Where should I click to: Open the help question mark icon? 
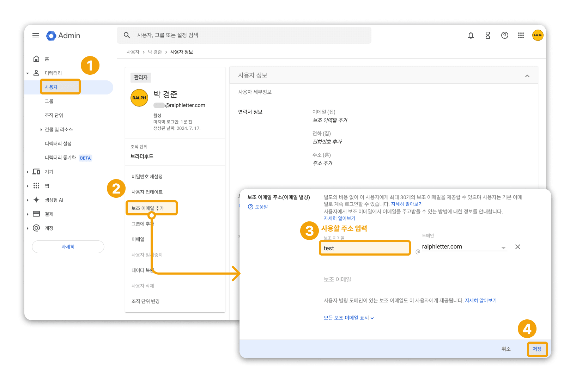(505, 35)
